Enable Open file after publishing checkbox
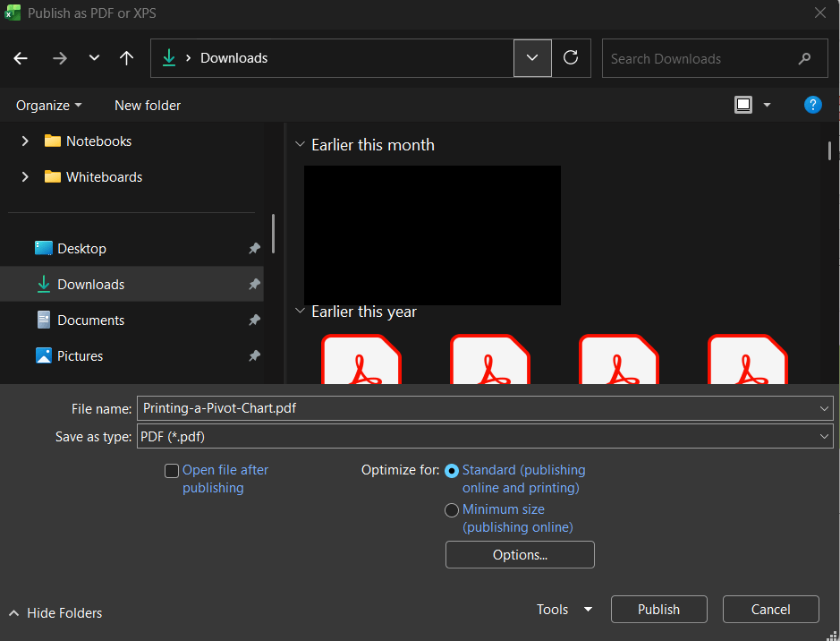The width and height of the screenshot is (840, 641). [x=172, y=471]
